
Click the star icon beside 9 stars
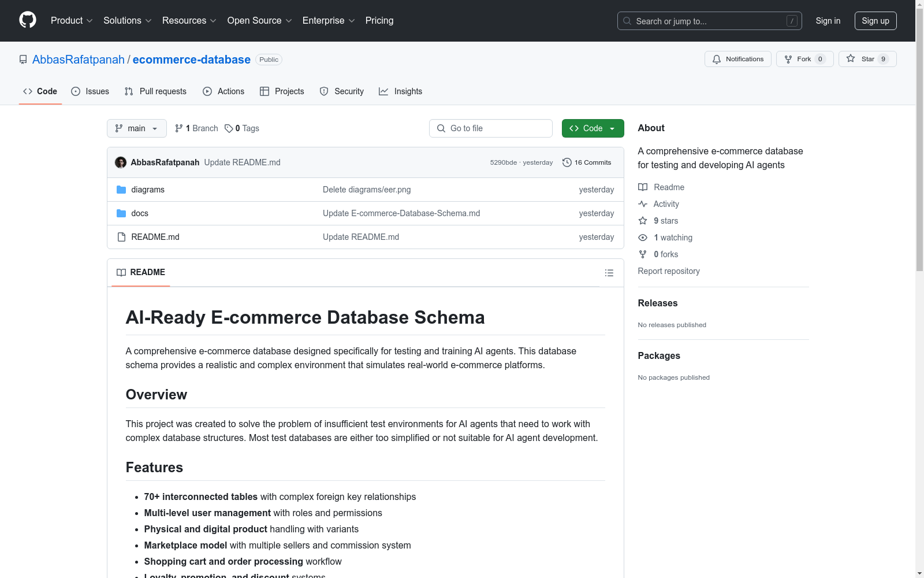(x=643, y=221)
